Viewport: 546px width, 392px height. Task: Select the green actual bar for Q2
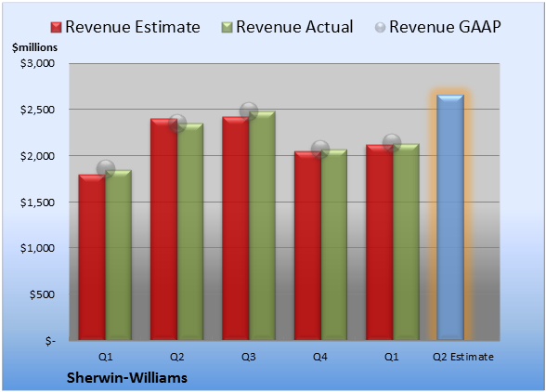(x=190, y=231)
